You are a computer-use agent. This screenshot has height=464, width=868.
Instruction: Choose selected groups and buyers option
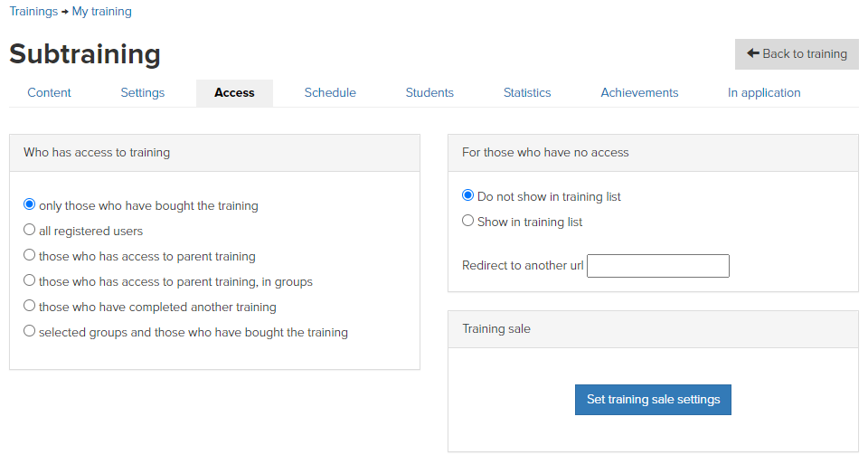click(29, 330)
